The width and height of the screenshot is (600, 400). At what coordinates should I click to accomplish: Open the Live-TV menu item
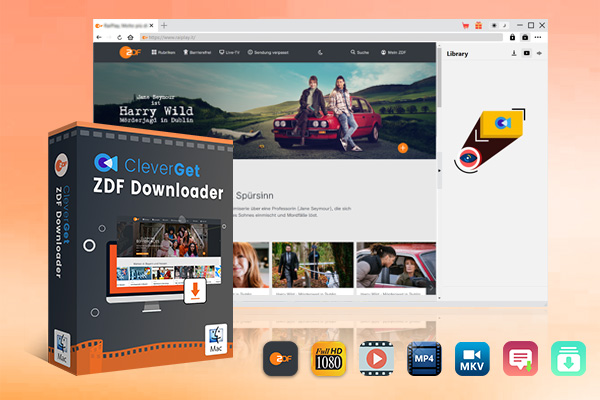(230, 52)
